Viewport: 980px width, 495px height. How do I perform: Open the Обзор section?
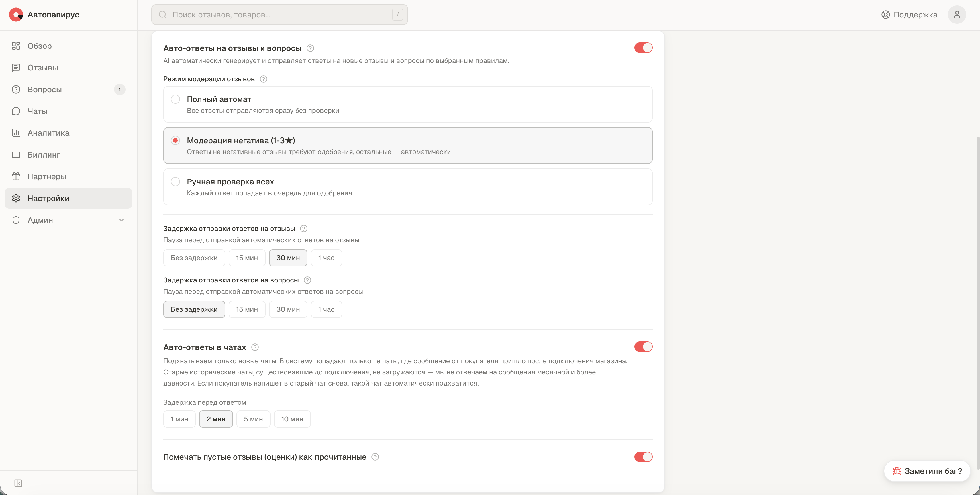click(x=68, y=46)
